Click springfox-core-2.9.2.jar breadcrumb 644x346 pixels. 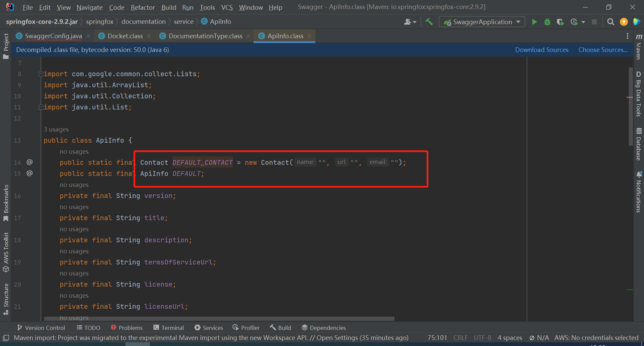pos(42,21)
